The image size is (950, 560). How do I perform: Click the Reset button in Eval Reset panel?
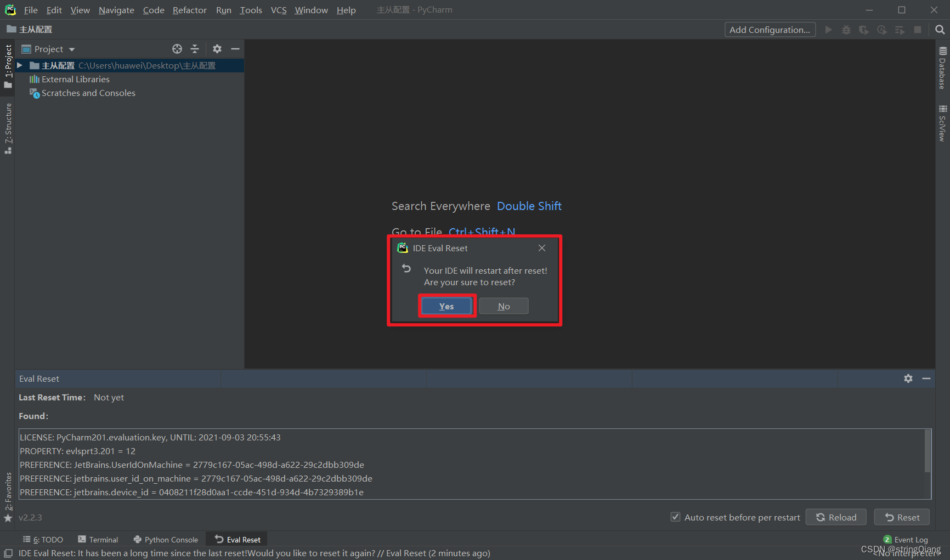coord(902,517)
